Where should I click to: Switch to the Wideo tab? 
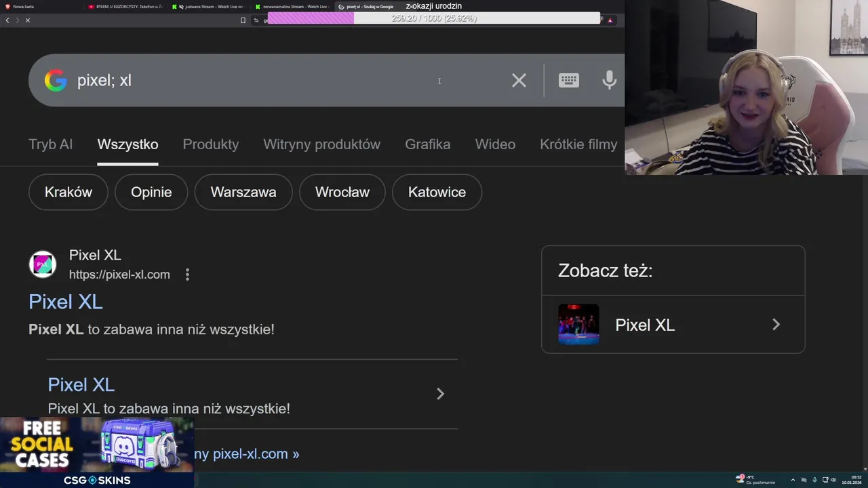(495, 144)
